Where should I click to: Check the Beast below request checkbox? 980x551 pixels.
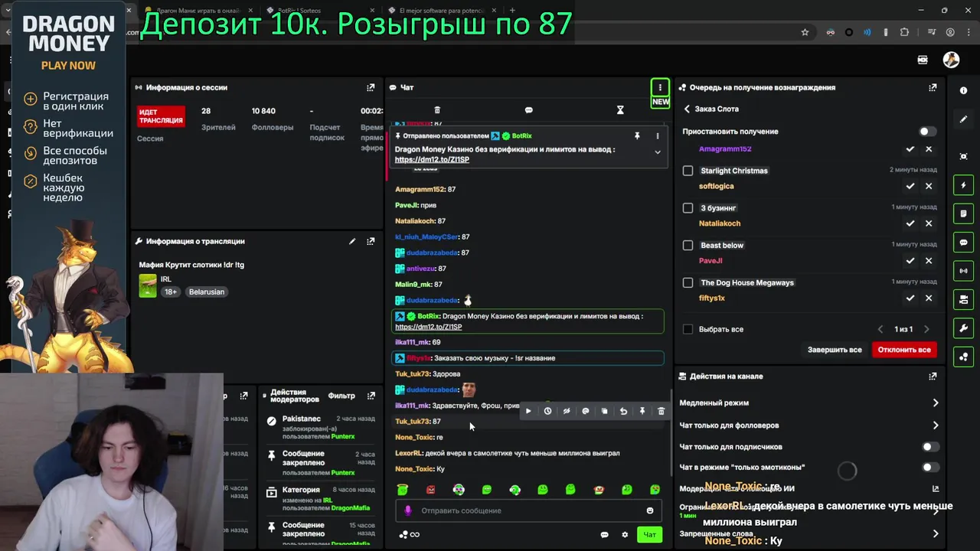click(x=688, y=246)
